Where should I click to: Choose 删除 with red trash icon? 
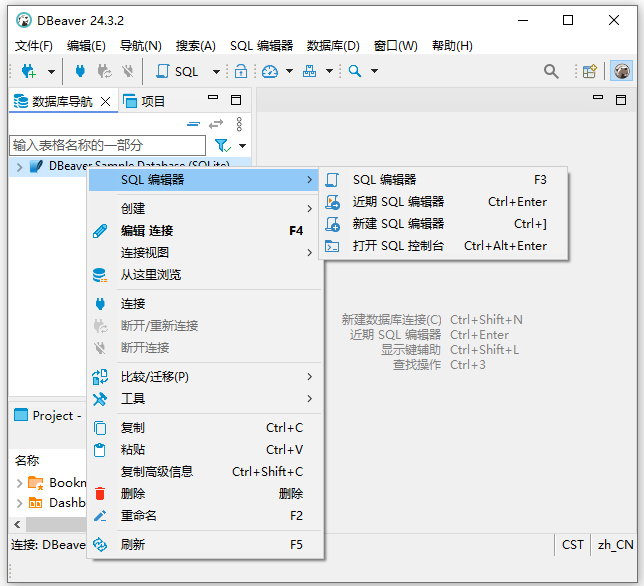coord(205,494)
